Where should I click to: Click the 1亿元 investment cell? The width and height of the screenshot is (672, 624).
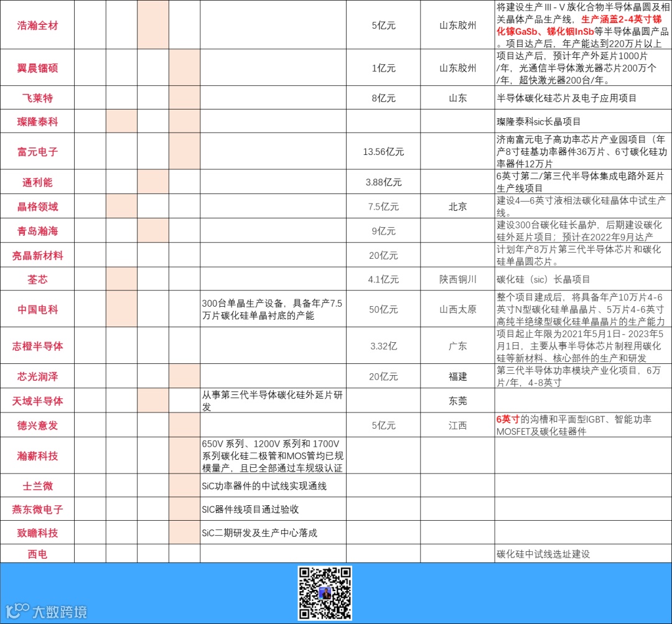click(x=383, y=68)
